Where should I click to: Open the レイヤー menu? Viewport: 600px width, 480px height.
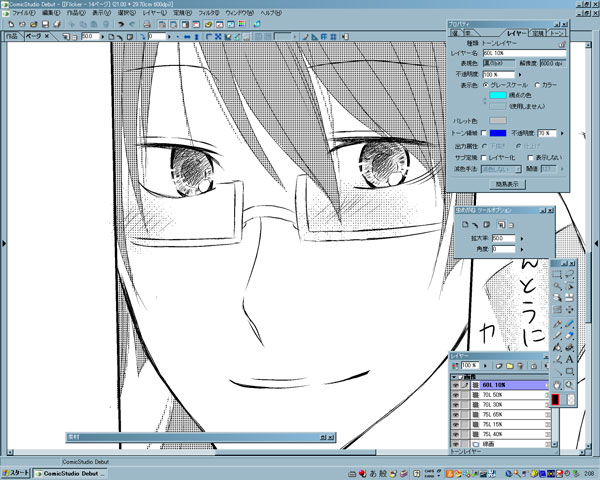click(x=155, y=13)
